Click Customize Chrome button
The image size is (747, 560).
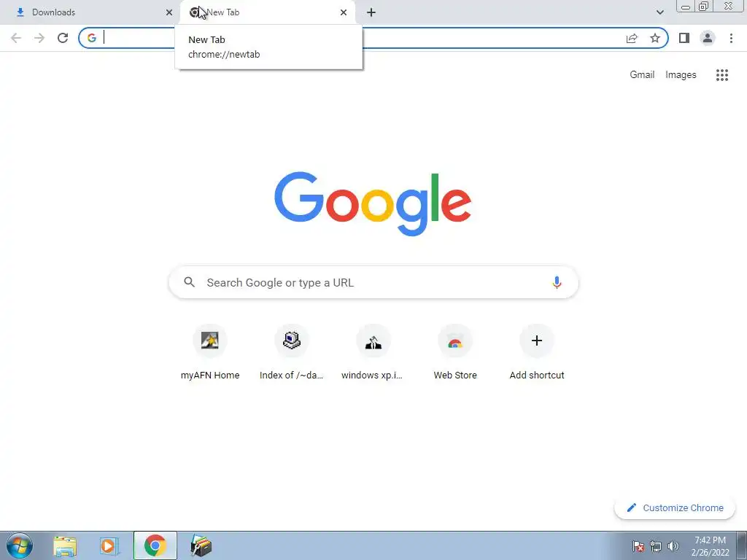675,507
